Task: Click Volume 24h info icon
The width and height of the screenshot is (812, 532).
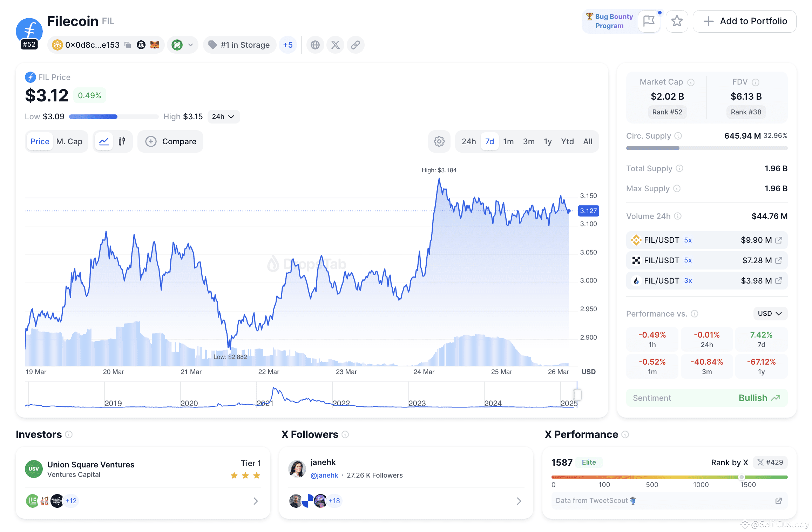Action: (678, 216)
